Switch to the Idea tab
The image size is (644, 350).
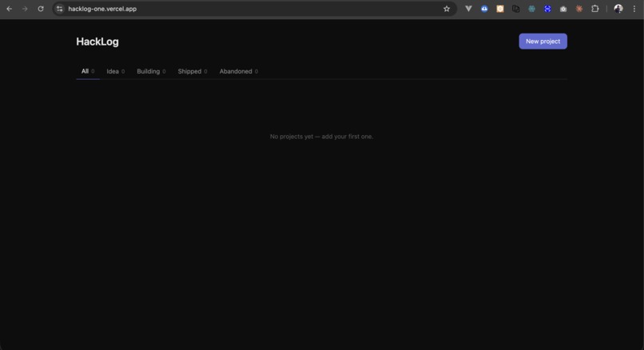115,71
